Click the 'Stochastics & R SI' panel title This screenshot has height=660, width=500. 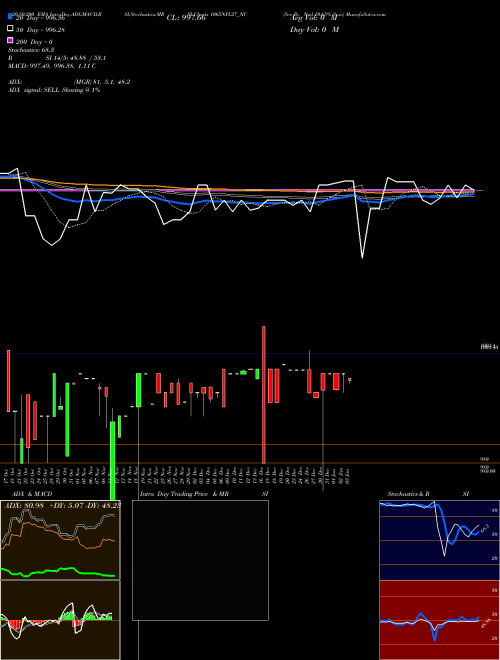[x=428, y=494]
